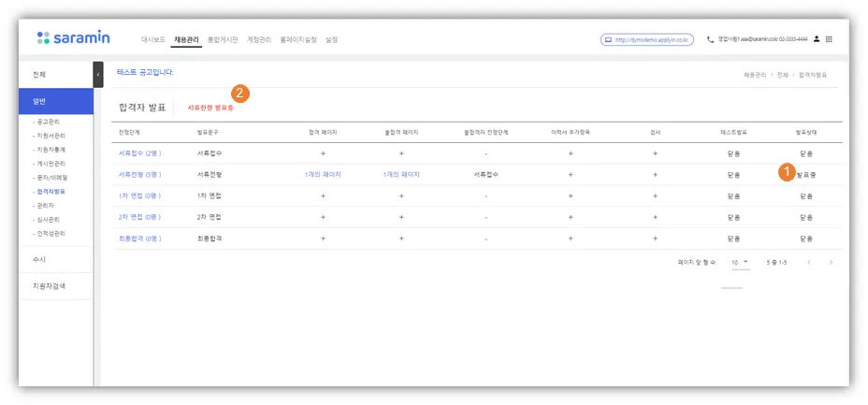This screenshot has width=868, height=405.
Task: Click the 테스트 공고입니다. posting title
Action: coord(146,72)
